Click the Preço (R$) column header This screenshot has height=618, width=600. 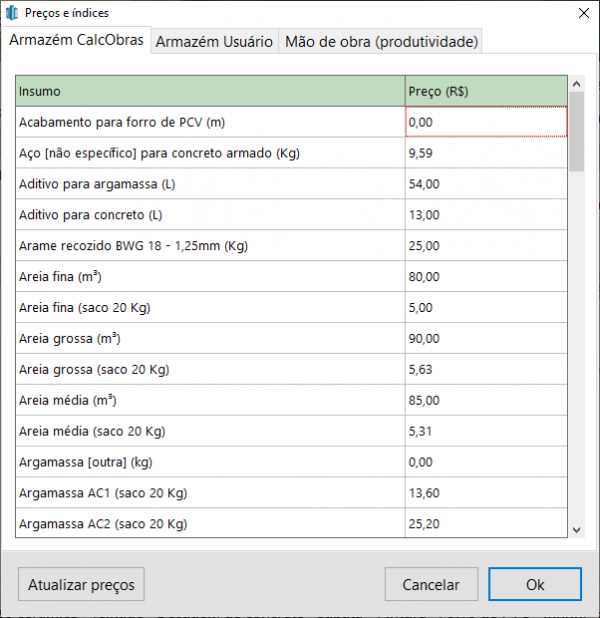(x=485, y=91)
